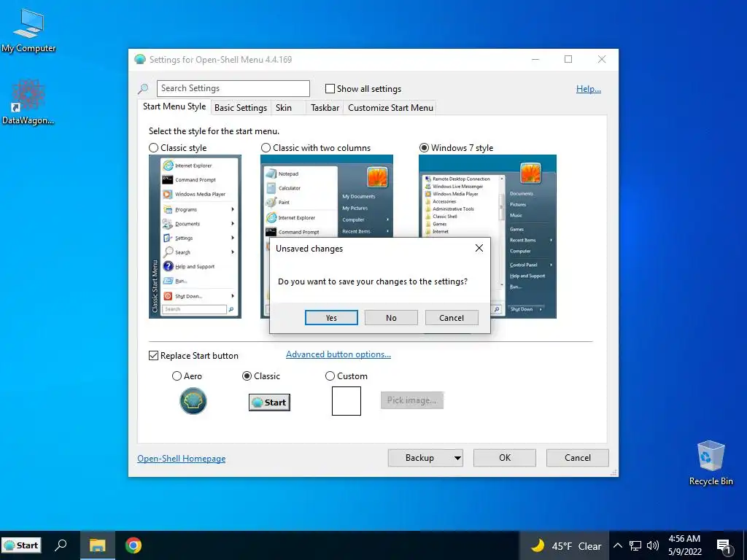Image resolution: width=747 pixels, height=560 pixels.
Task: Minimize the Open-Shell settings window
Action: pos(535,60)
